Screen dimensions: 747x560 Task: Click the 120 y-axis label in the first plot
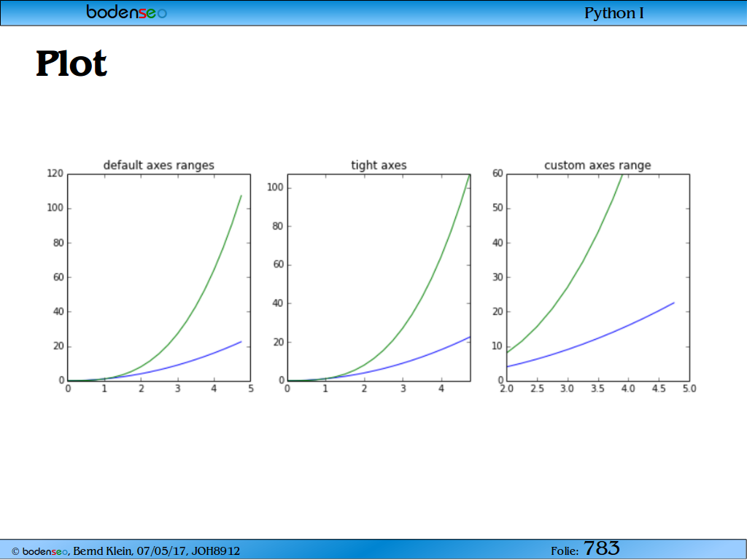click(55, 174)
